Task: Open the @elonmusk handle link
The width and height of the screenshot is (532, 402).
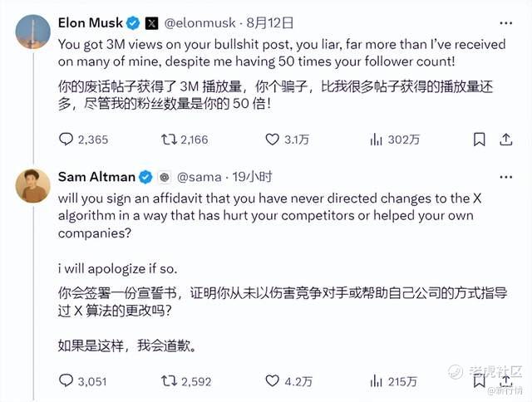Action: click(199, 23)
